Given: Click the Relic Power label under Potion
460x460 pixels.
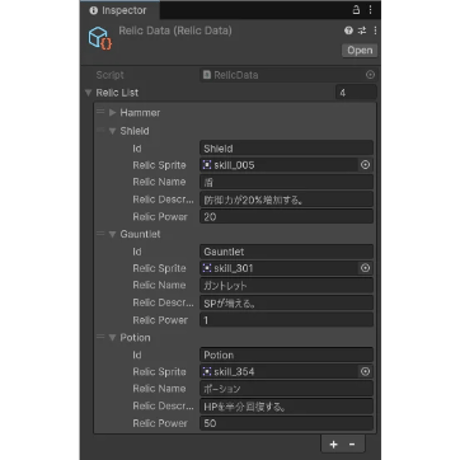Looking at the screenshot, I should coord(160,423).
